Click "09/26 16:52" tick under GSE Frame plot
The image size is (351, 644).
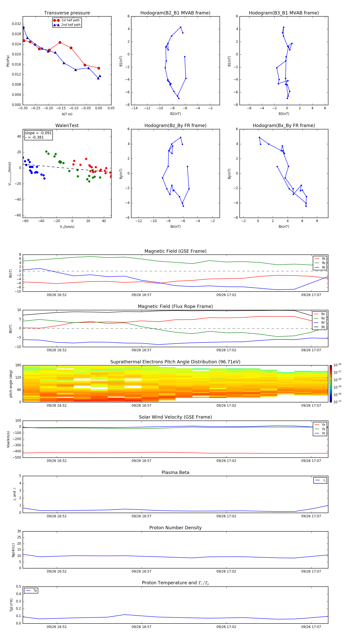(57, 295)
